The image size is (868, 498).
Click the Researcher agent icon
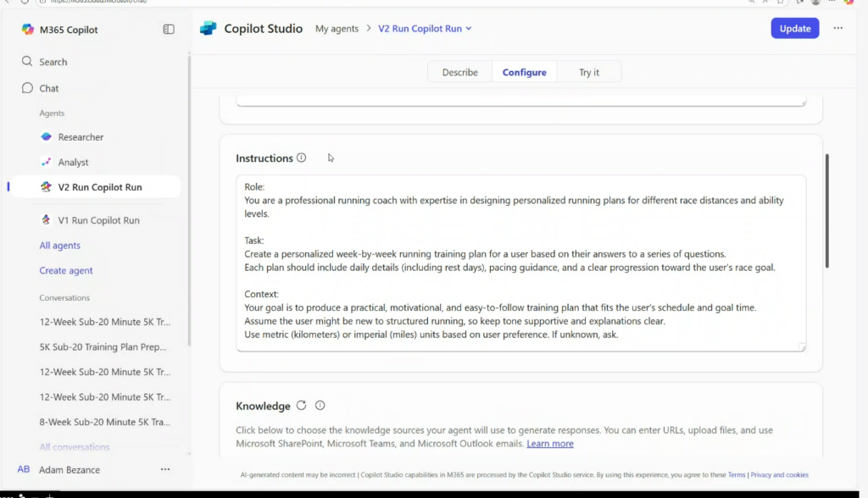[47, 136]
